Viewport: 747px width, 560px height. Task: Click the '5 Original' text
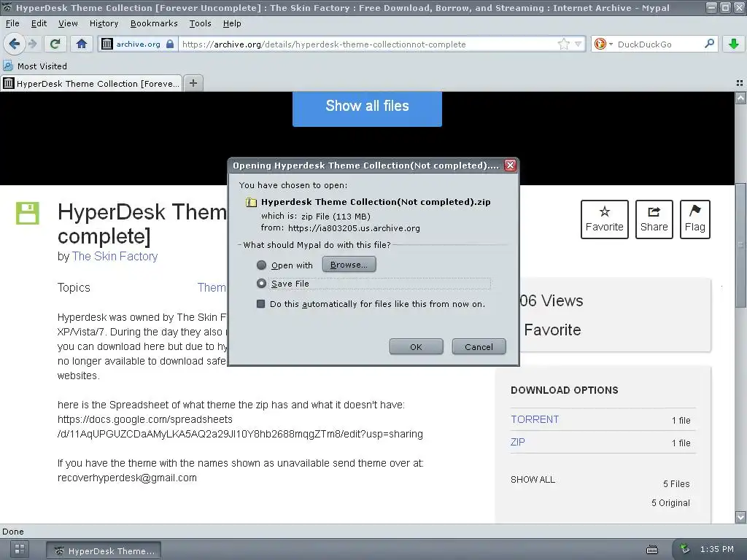pos(670,503)
